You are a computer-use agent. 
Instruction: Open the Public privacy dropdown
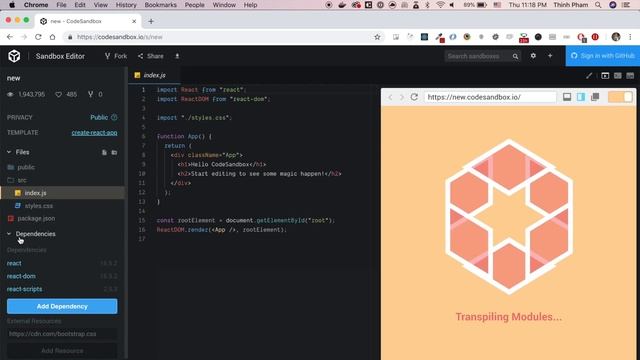99,117
